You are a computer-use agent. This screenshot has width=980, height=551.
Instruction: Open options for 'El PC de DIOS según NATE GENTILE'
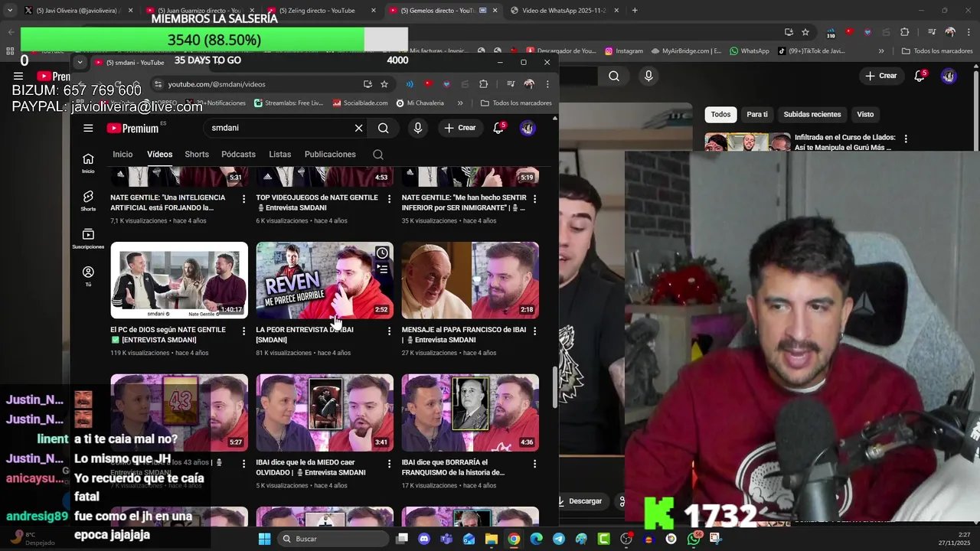point(243,331)
